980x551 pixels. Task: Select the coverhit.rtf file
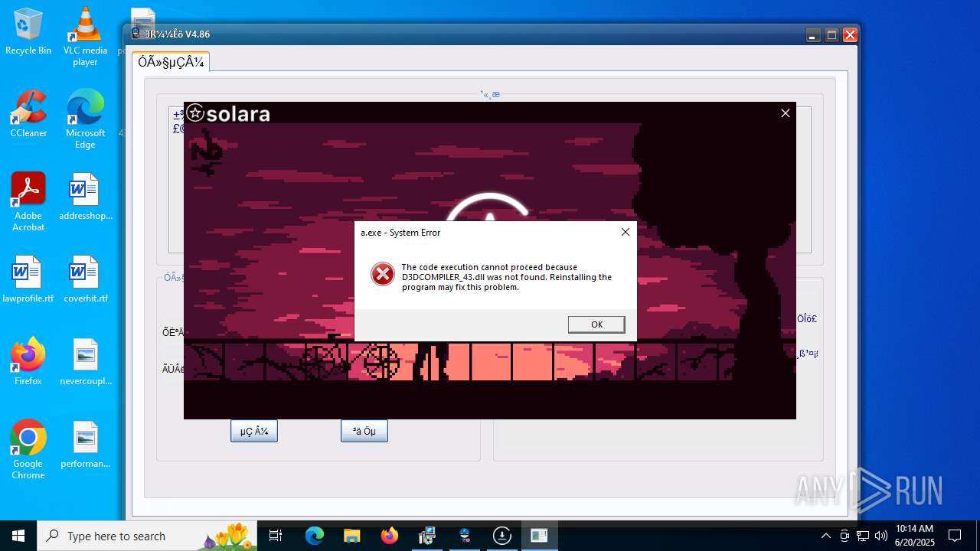click(x=85, y=280)
